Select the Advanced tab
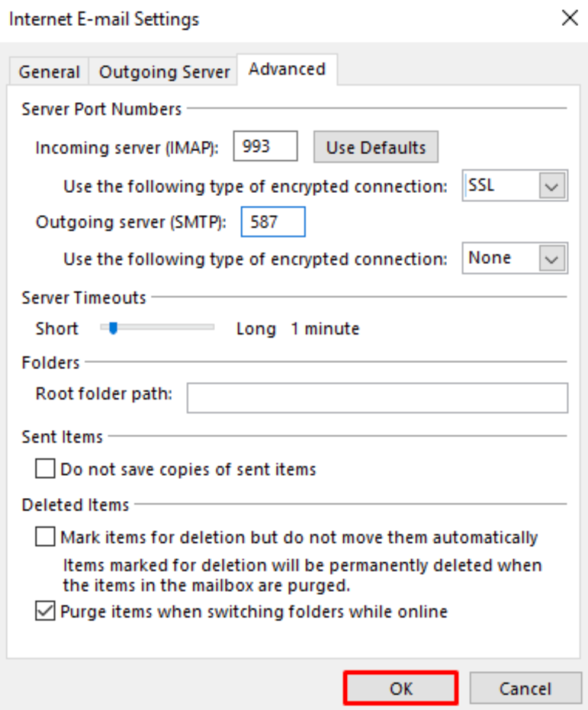This screenshot has width=588, height=710. (x=287, y=69)
